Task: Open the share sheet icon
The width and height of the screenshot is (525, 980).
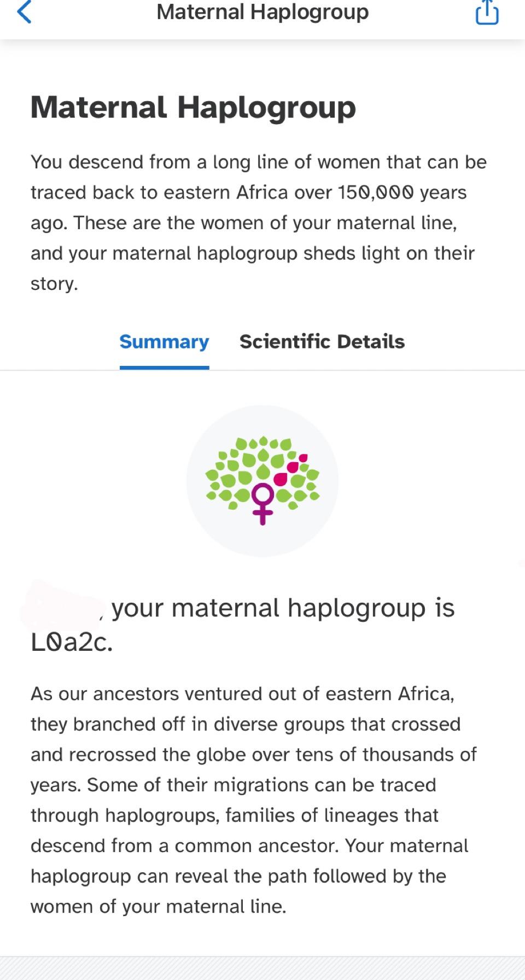Action: 487,12
